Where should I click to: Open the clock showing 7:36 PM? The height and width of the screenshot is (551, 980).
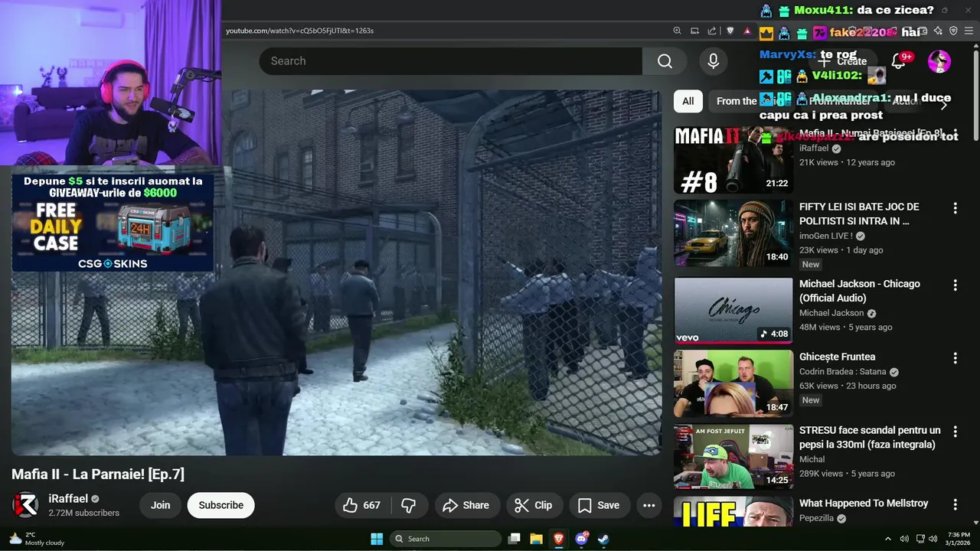(959, 539)
